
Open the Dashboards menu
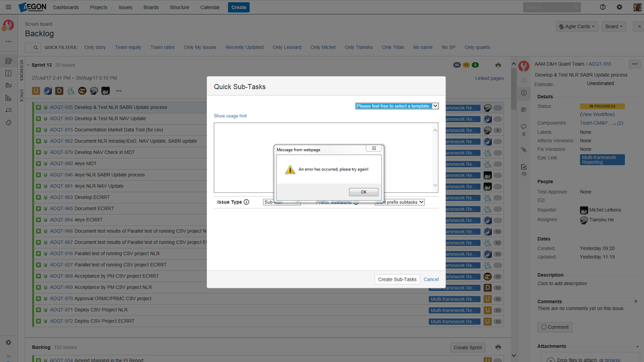click(x=66, y=7)
